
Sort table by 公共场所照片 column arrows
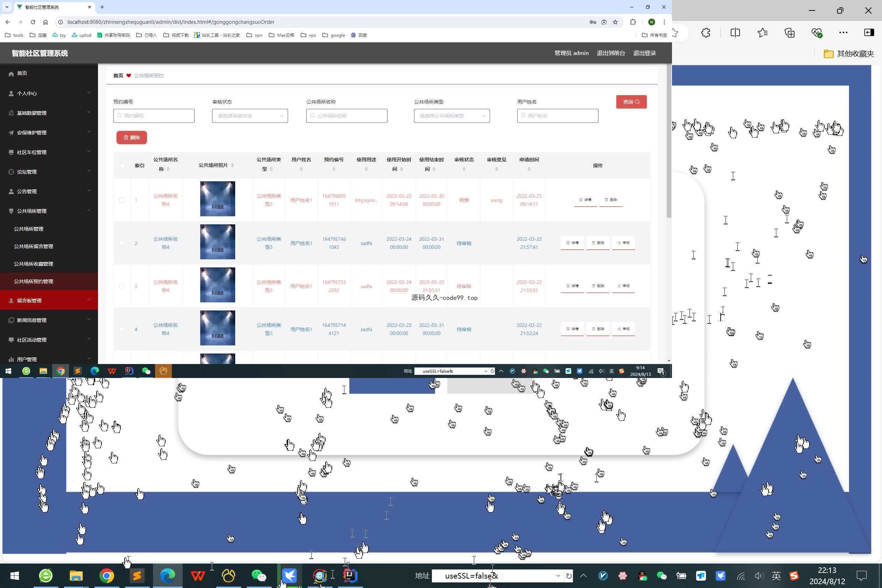tap(232, 165)
